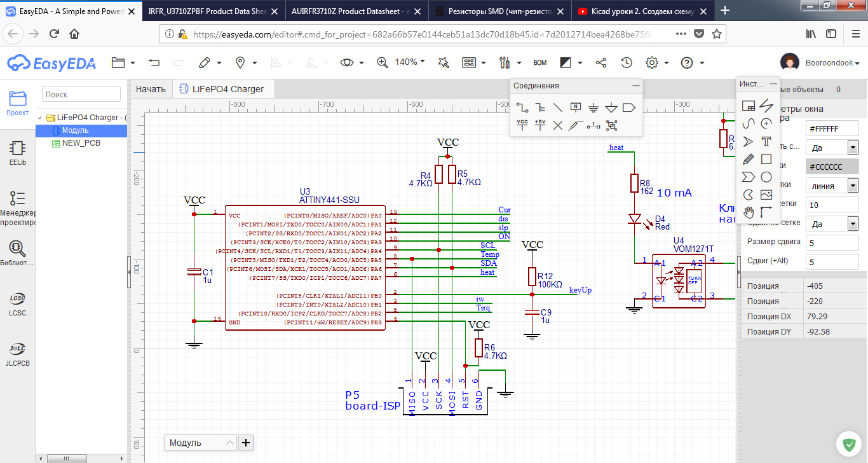Open the LCSC sidebar item
868x463 pixels.
coord(18,304)
